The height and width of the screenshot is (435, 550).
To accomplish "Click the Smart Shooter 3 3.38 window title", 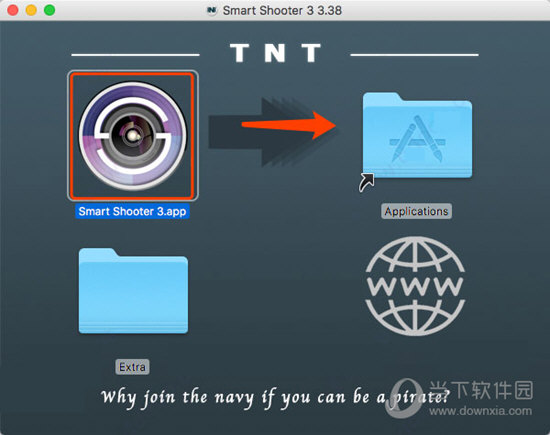I will pyautogui.click(x=282, y=11).
